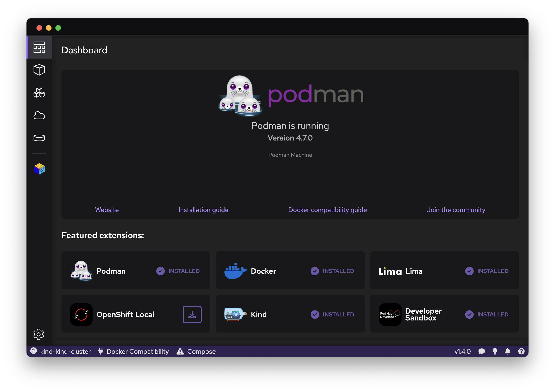This screenshot has height=392, width=555.
Task: Open Settings gear icon in sidebar
Action: click(39, 335)
